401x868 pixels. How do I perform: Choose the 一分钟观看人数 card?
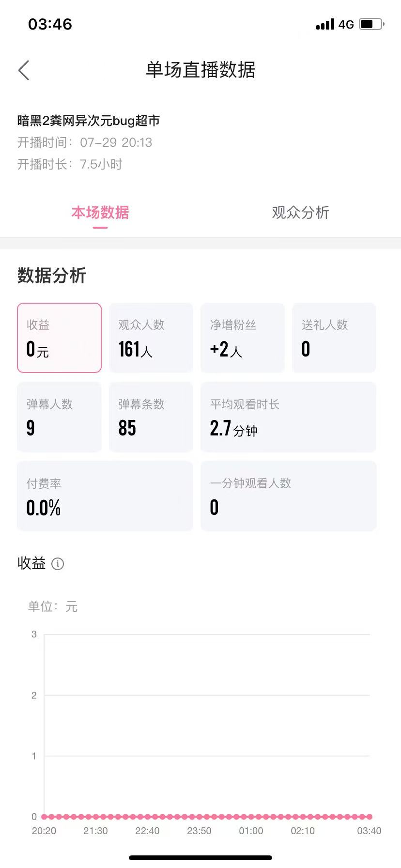click(x=289, y=496)
